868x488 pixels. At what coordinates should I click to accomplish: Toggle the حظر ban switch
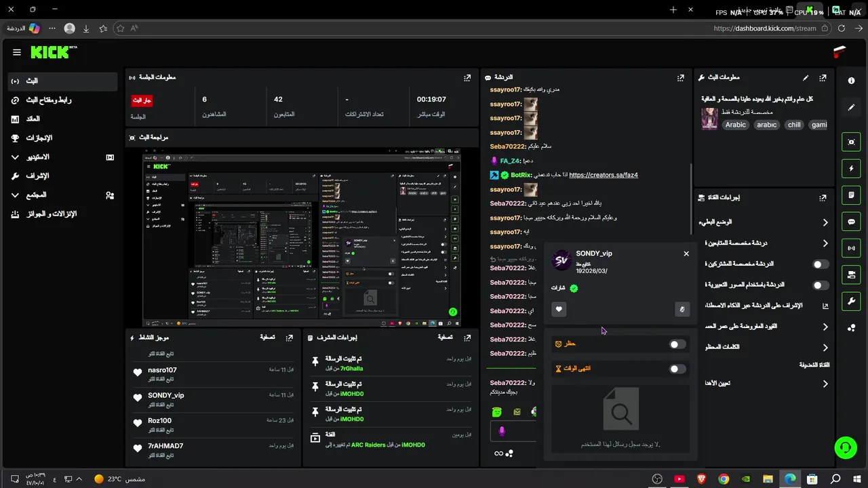pos(677,344)
